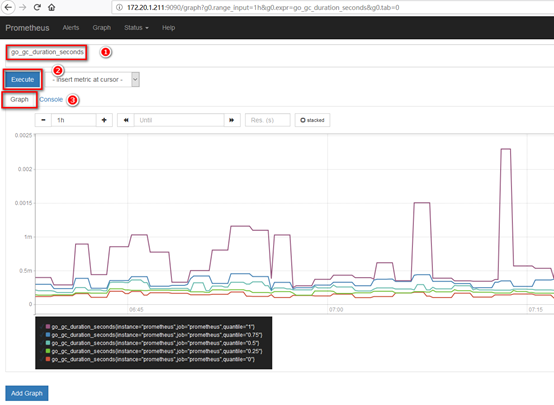Open Help in navbar
Viewport: 554px width, 405px height.
(x=169, y=28)
